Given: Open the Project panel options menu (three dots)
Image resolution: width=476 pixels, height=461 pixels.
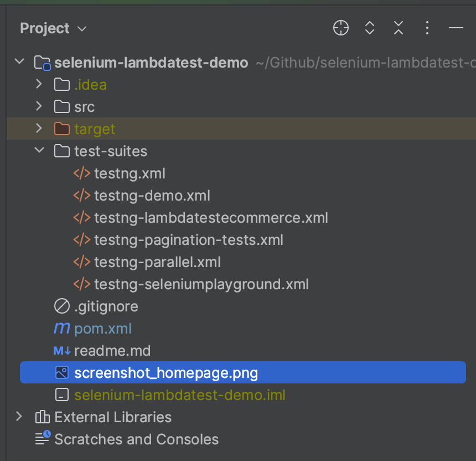Looking at the screenshot, I should pos(427,28).
